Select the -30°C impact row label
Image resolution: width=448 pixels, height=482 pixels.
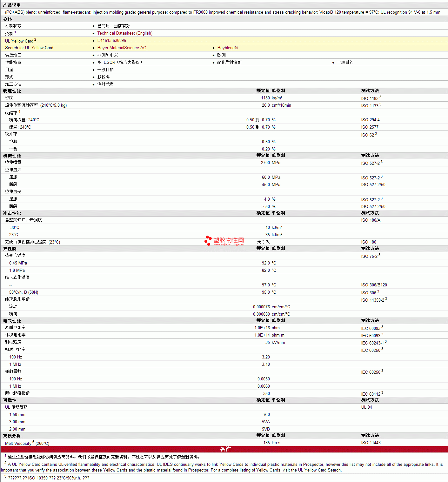[x=14, y=227]
